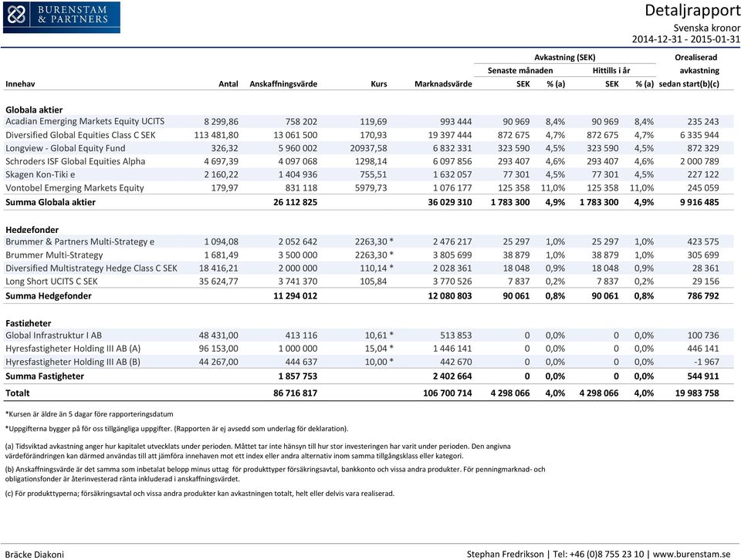Click the Marknadsvärde column header
The height and width of the screenshot is (560, 741).
pyautogui.click(x=443, y=84)
